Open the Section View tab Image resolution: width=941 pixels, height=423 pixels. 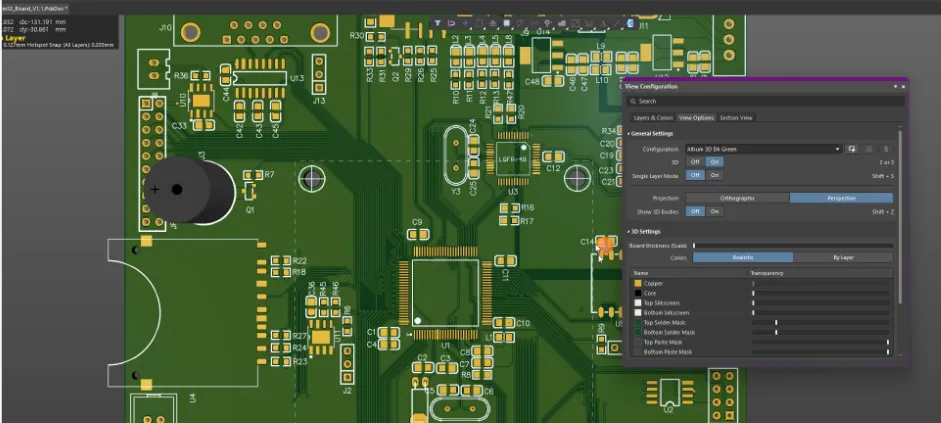tap(736, 118)
